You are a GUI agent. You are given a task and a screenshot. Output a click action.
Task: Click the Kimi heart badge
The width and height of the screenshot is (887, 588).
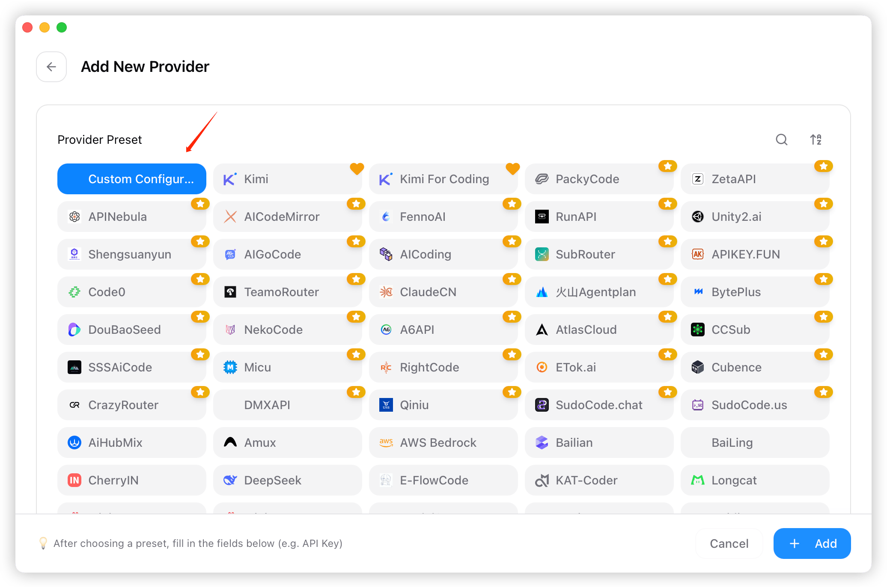coord(357,168)
